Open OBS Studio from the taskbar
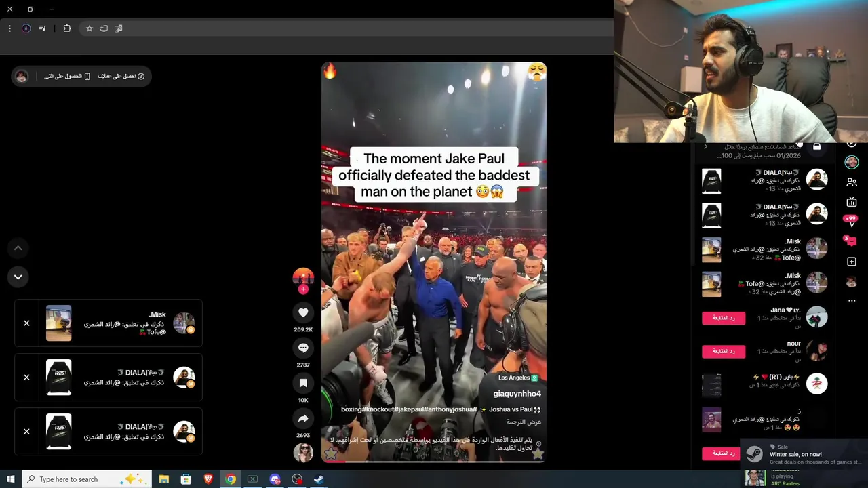Image resolution: width=868 pixels, height=488 pixels. pyautogui.click(x=297, y=479)
